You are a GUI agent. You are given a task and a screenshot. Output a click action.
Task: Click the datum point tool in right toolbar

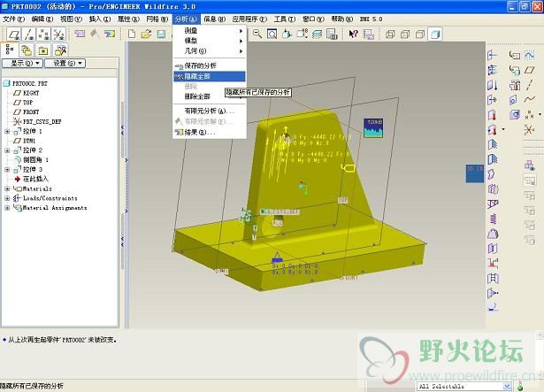tap(529, 114)
